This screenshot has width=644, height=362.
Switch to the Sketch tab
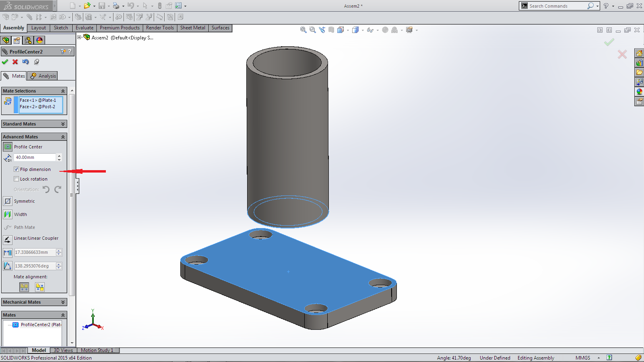[61, 28]
